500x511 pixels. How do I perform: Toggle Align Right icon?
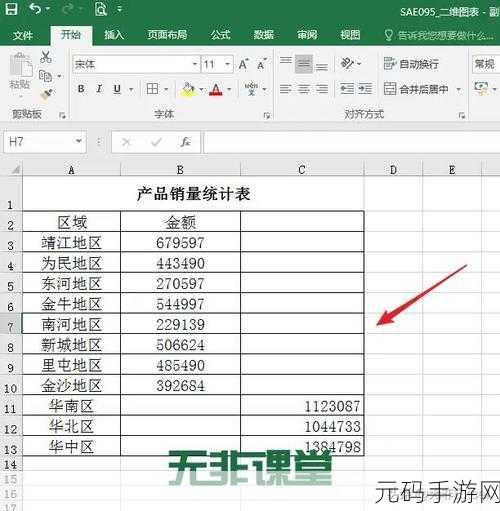[x=322, y=89]
